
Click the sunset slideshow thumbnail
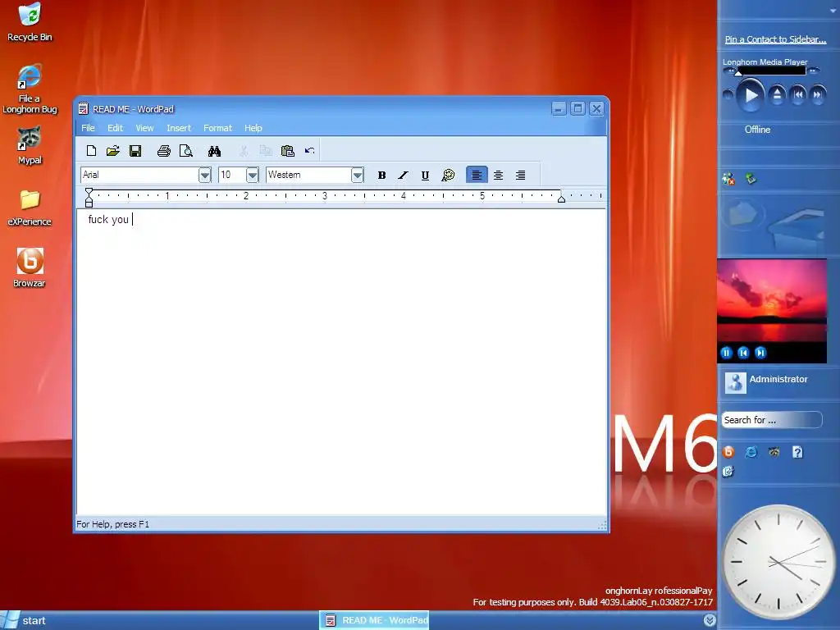click(x=771, y=300)
